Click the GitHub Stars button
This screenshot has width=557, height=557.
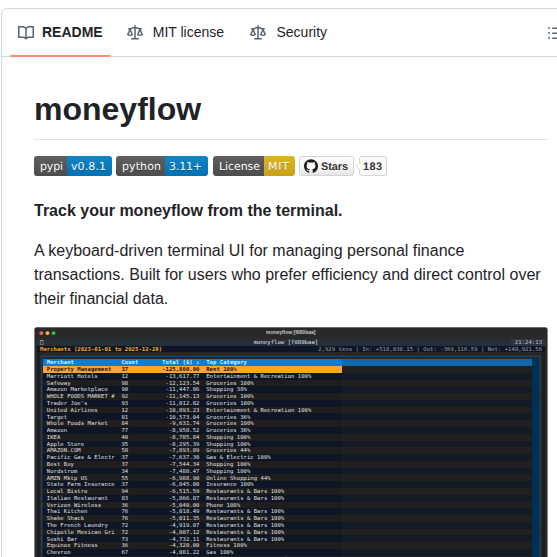coord(326,166)
